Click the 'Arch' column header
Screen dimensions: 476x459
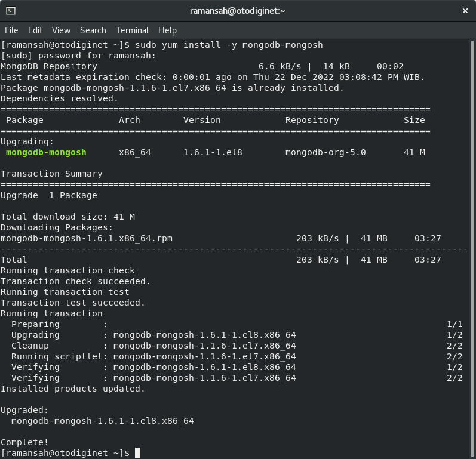click(130, 120)
